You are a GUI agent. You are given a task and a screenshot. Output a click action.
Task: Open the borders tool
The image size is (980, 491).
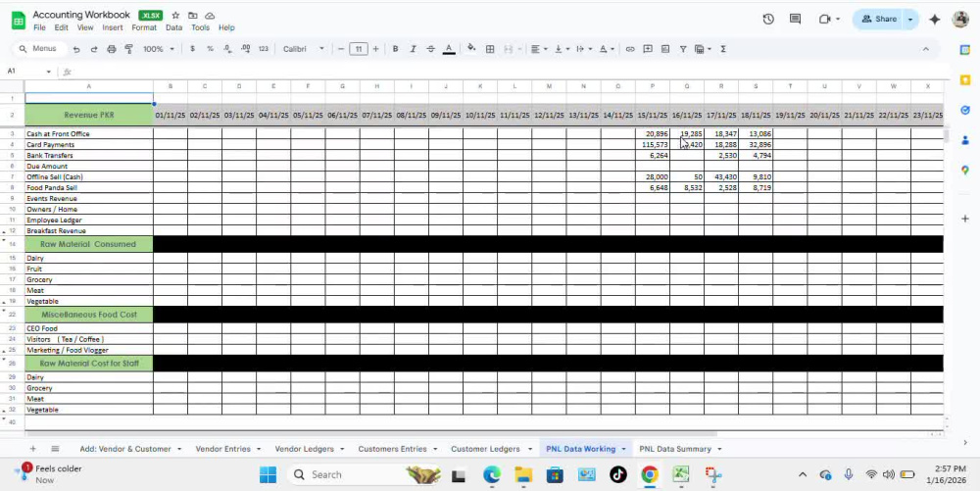click(490, 49)
